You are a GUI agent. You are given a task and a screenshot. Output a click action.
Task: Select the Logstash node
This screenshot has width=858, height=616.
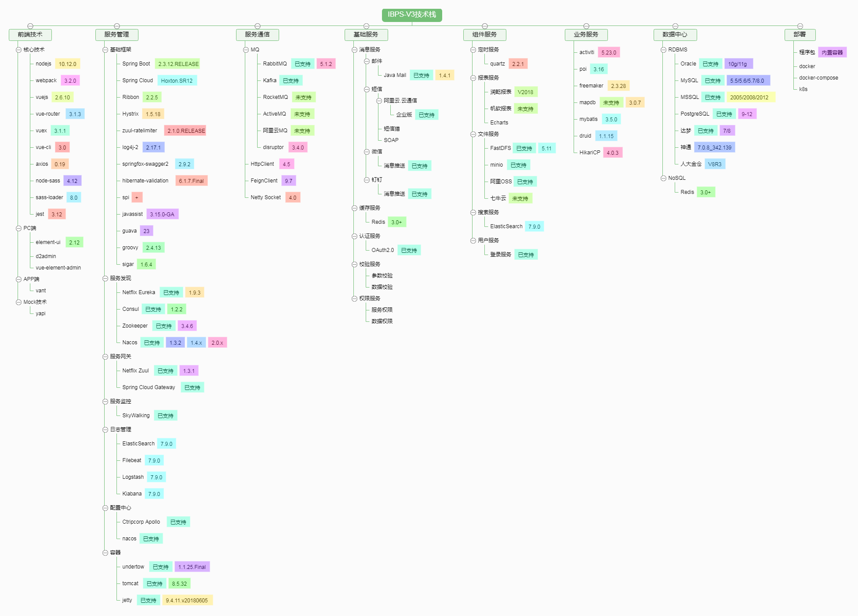[x=133, y=477]
